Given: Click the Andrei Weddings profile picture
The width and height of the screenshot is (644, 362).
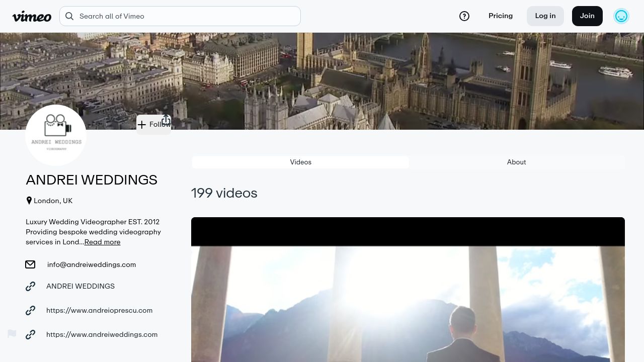Looking at the screenshot, I should (56, 135).
